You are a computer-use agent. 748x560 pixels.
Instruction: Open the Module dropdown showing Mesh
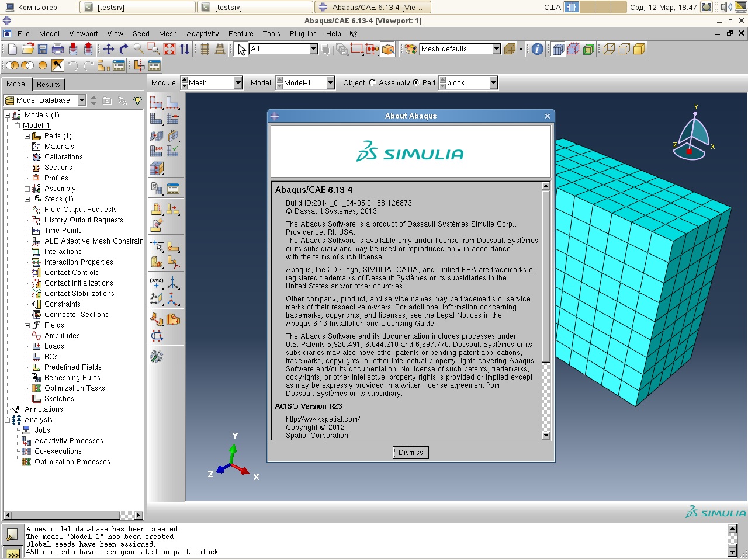pyautogui.click(x=238, y=83)
